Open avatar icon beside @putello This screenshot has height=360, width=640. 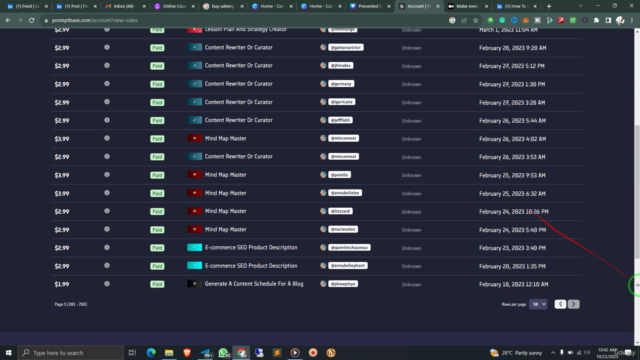pos(323,175)
